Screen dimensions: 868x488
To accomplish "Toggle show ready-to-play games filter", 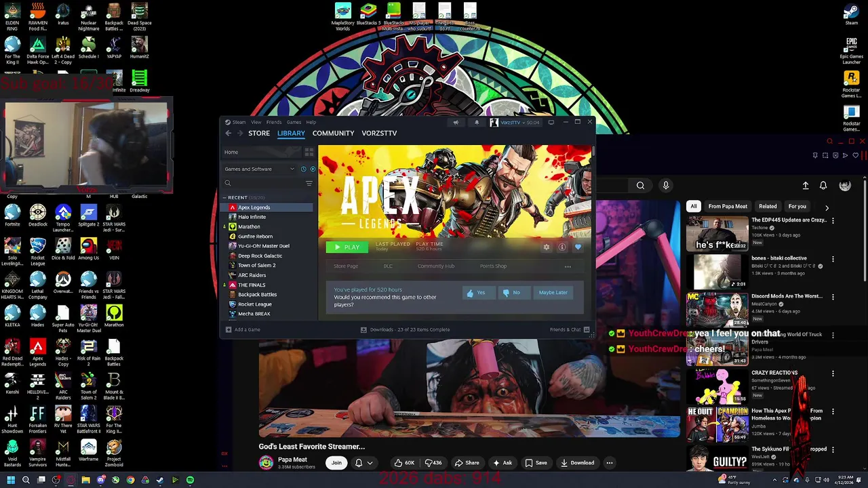I will coord(312,169).
